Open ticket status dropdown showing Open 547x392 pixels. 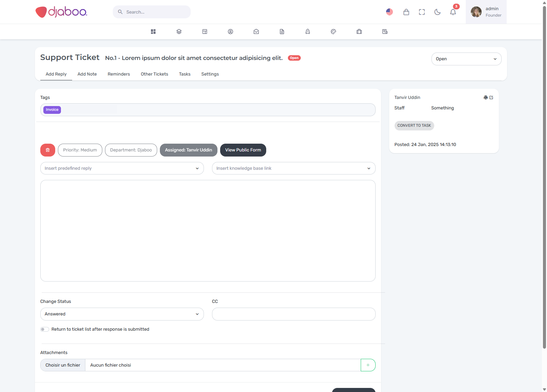[466, 59]
